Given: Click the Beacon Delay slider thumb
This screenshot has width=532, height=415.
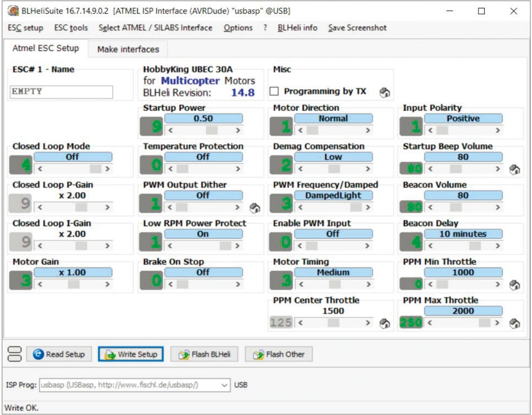Looking at the screenshot, I should (x=475, y=246).
